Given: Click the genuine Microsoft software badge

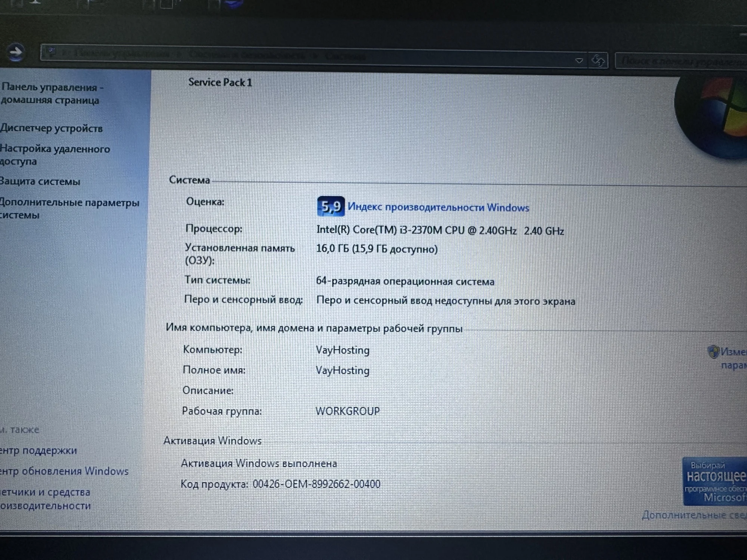Looking at the screenshot, I should 714,482.
